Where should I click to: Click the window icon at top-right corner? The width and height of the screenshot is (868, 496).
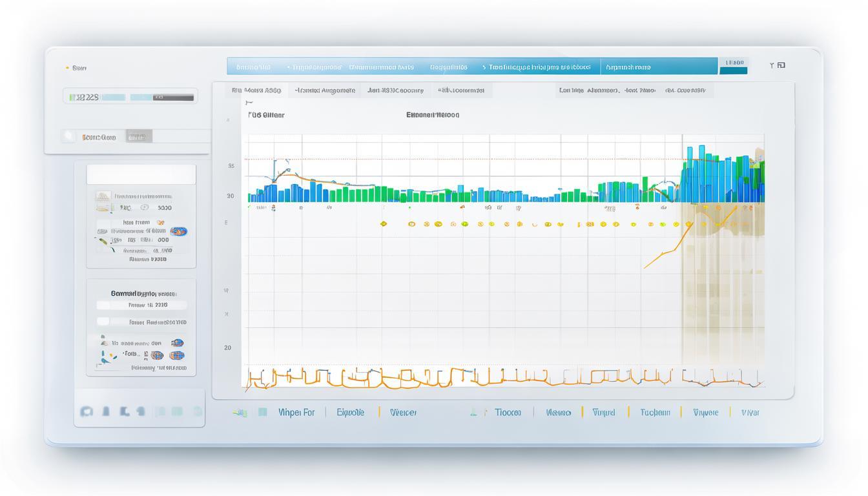781,65
